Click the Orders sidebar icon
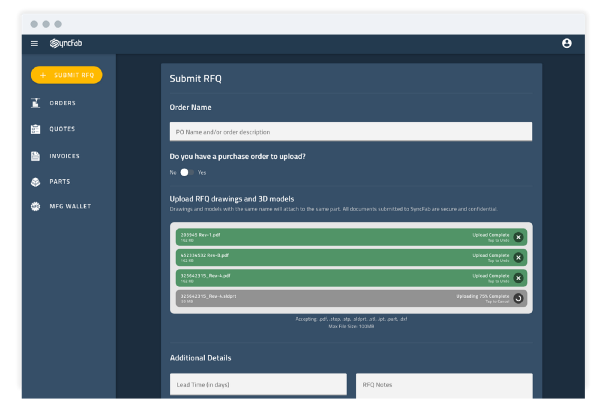This screenshot has width=600, height=411. [x=36, y=103]
